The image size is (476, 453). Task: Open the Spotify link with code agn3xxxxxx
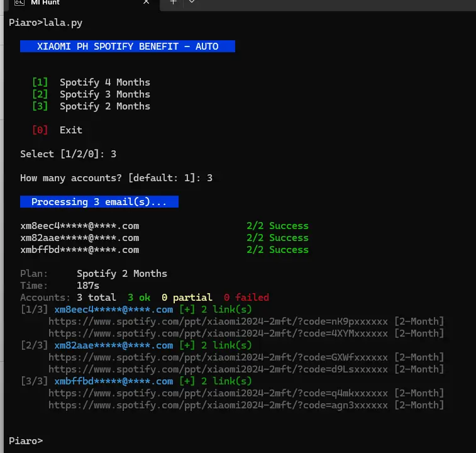(218, 405)
